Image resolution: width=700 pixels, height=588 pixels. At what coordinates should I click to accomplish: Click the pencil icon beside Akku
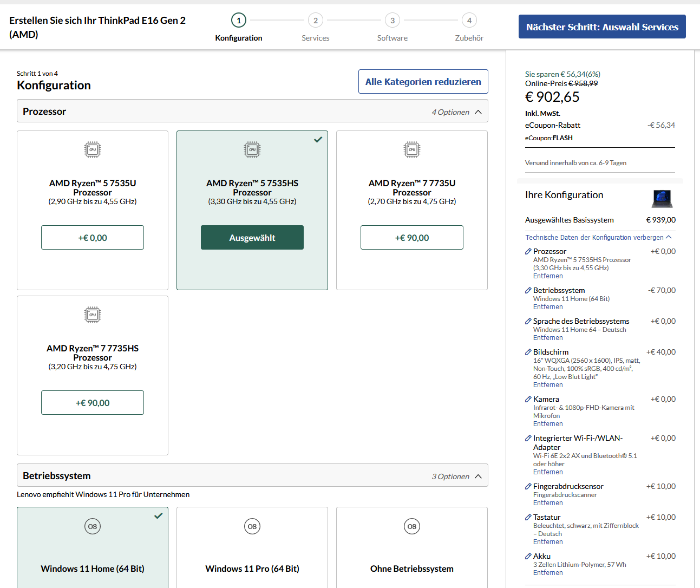(528, 556)
